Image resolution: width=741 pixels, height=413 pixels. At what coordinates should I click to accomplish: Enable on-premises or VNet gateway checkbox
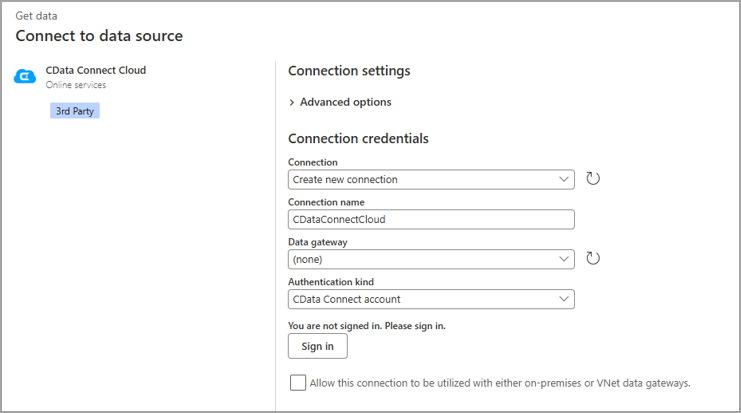pyautogui.click(x=298, y=383)
